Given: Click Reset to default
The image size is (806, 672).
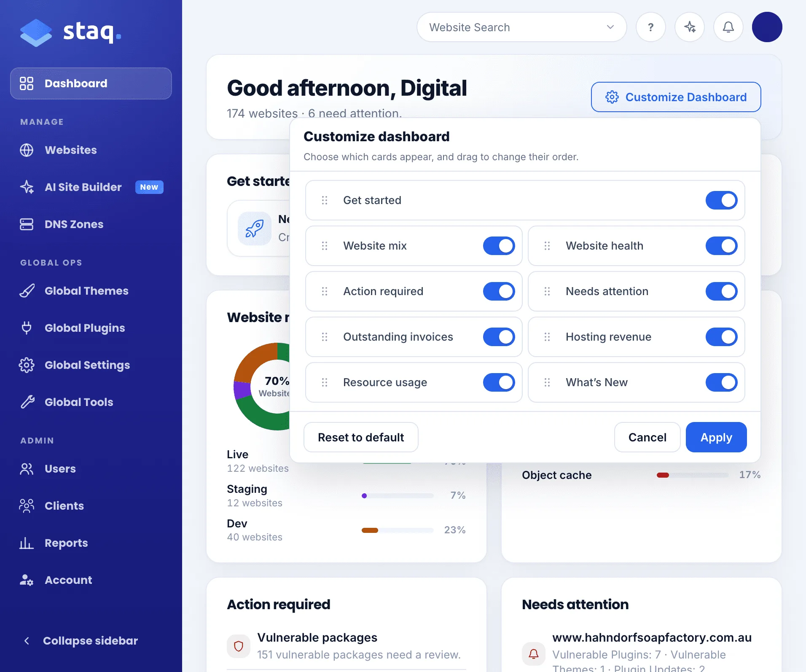Looking at the screenshot, I should tap(361, 437).
